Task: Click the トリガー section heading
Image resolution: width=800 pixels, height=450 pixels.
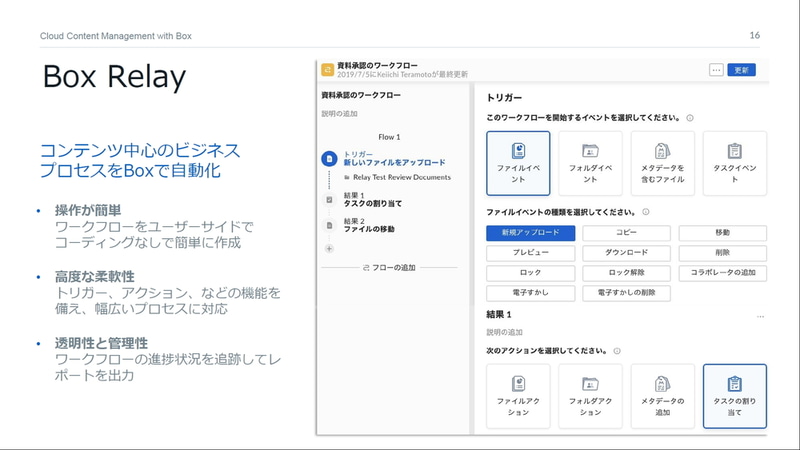Action: pyautogui.click(x=504, y=97)
